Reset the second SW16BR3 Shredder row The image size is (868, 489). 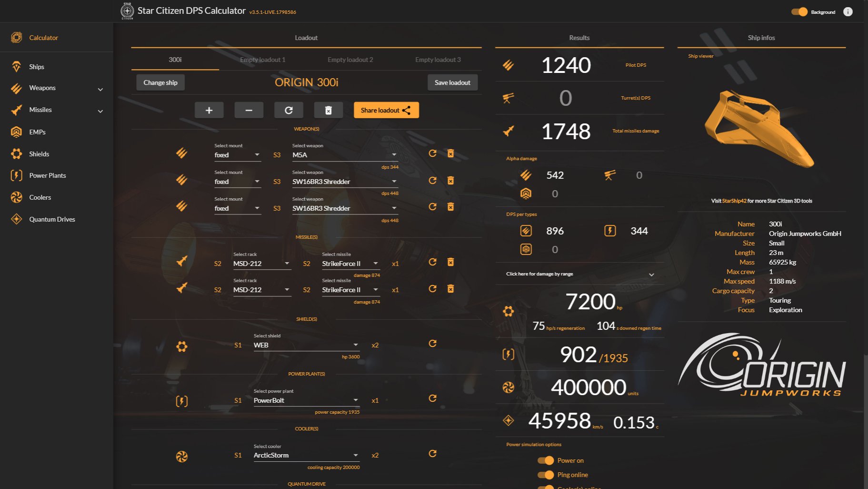click(x=432, y=206)
